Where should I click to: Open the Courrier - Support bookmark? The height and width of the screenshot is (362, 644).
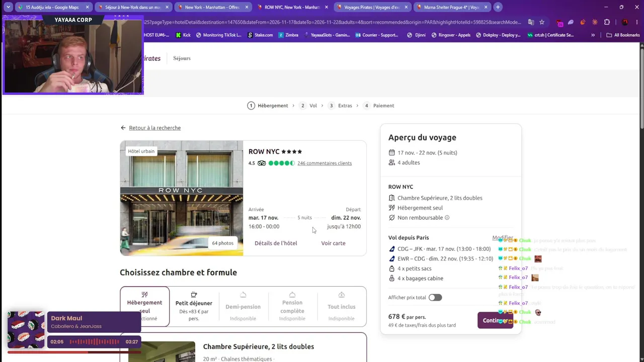point(376,35)
